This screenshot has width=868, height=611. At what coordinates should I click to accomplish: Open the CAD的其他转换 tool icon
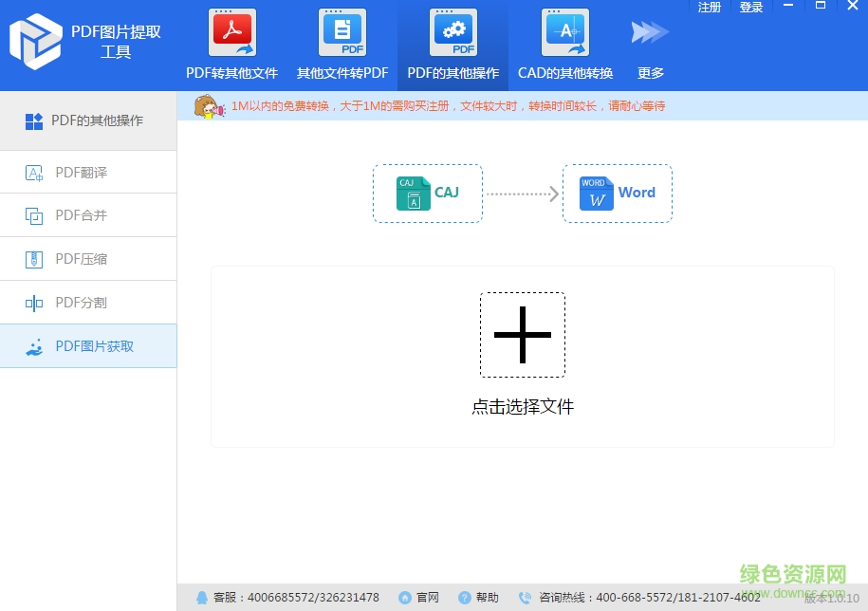tap(564, 31)
